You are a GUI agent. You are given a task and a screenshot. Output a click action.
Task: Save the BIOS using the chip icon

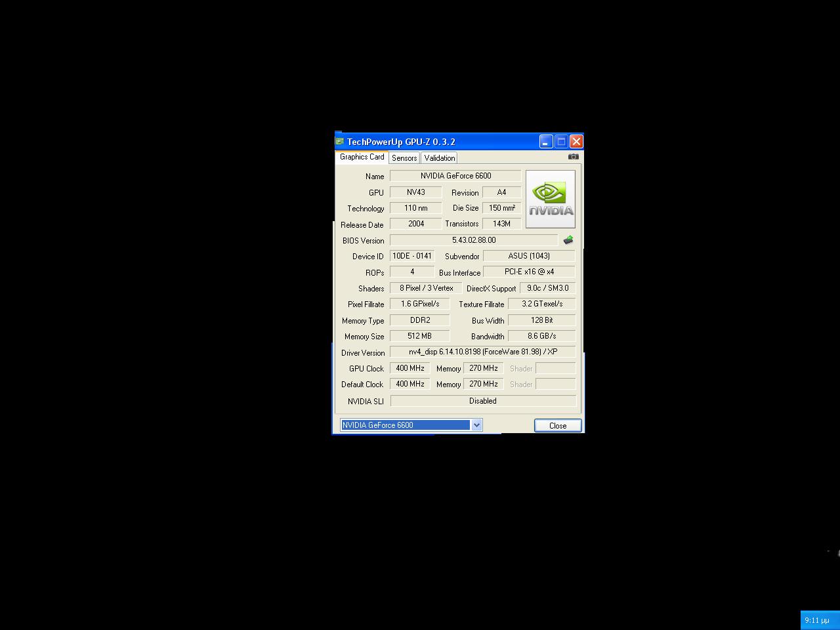[x=568, y=240]
